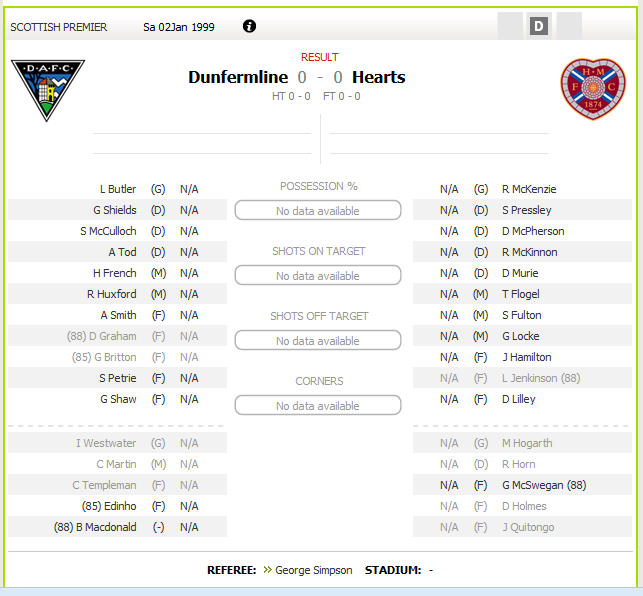Select Scottish Premier league label
The image size is (643, 596).
click(x=59, y=27)
